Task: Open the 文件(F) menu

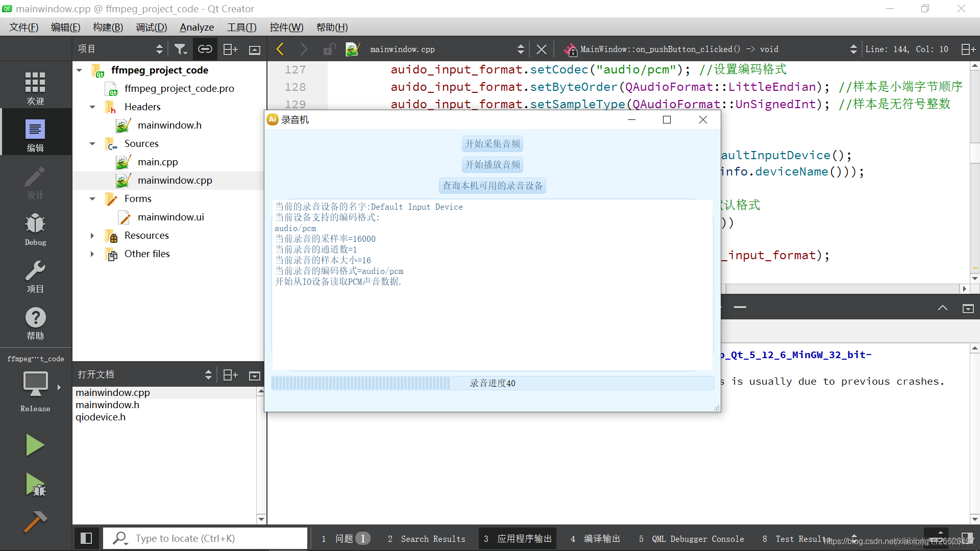Action: click(x=23, y=27)
